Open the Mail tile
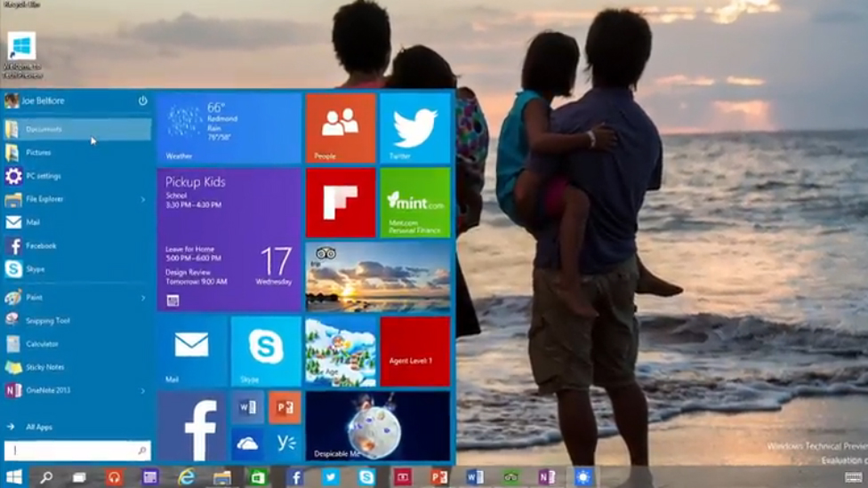Viewport: 868px width, 488px height. (x=192, y=352)
